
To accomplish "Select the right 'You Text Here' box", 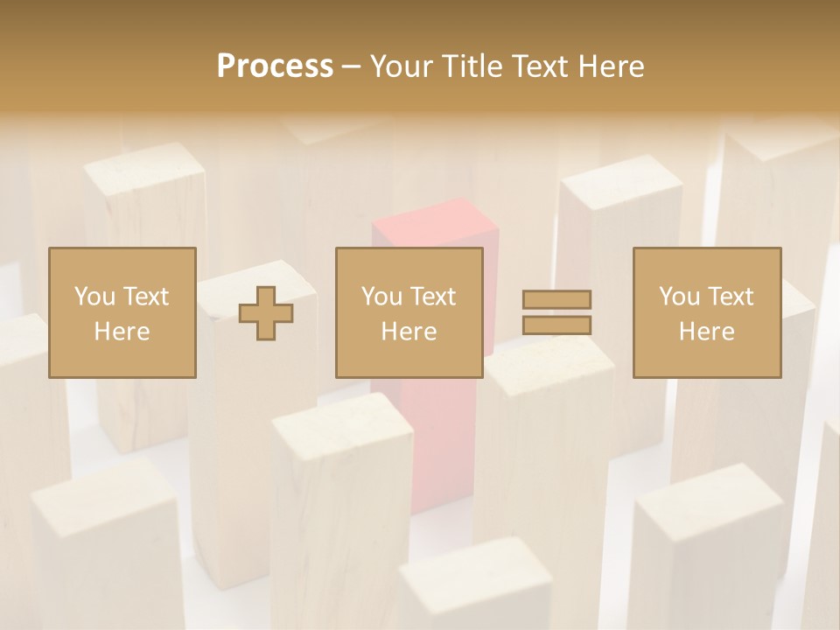I will click(x=707, y=312).
